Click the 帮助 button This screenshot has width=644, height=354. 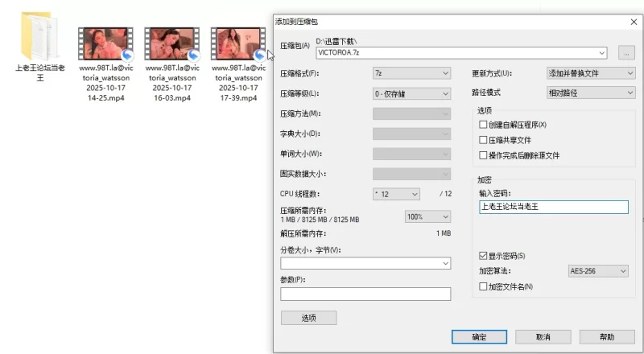[606, 337]
